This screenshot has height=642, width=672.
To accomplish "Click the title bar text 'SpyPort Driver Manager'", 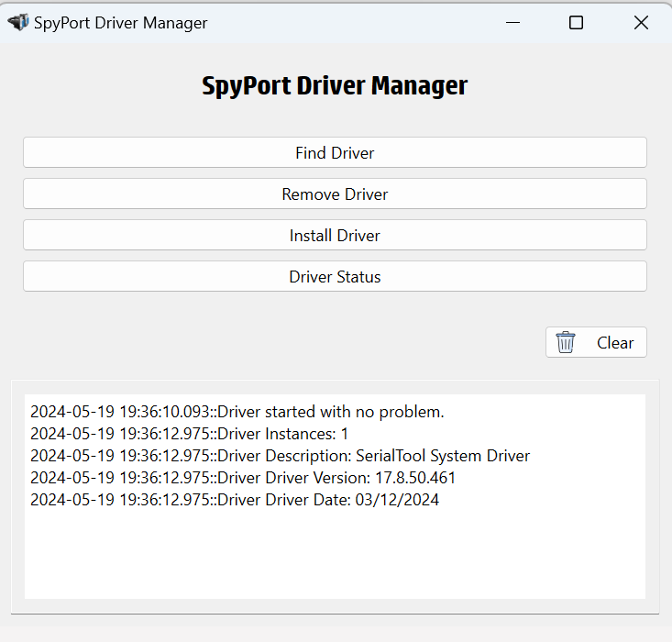I will coord(120,23).
